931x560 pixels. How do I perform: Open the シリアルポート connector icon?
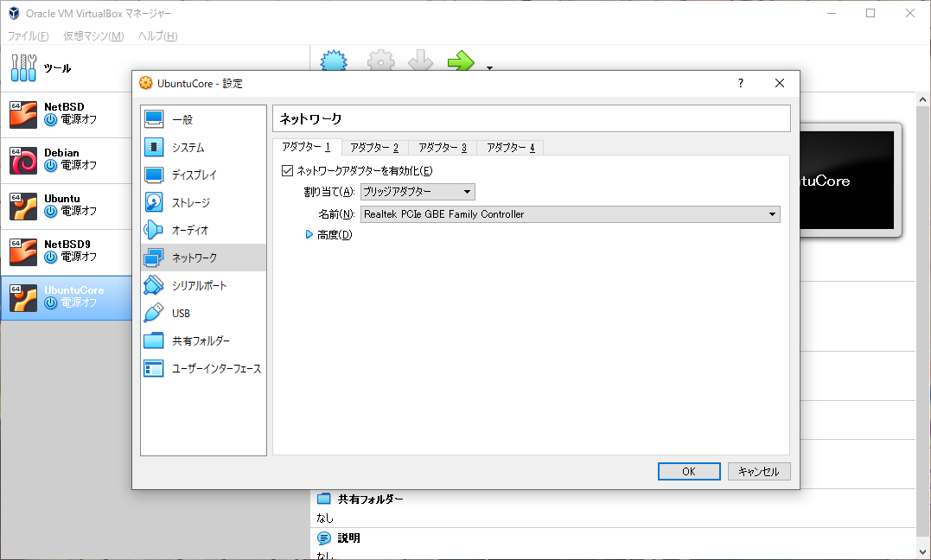[154, 286]
